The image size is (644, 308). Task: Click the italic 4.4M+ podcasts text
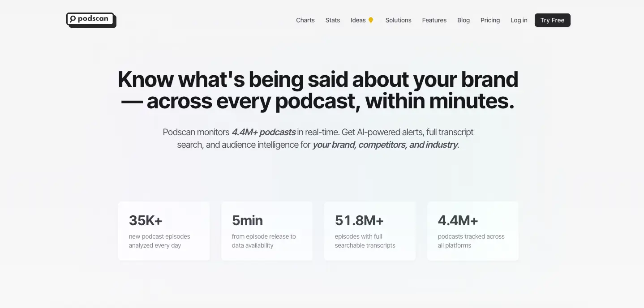pos(263,132)
